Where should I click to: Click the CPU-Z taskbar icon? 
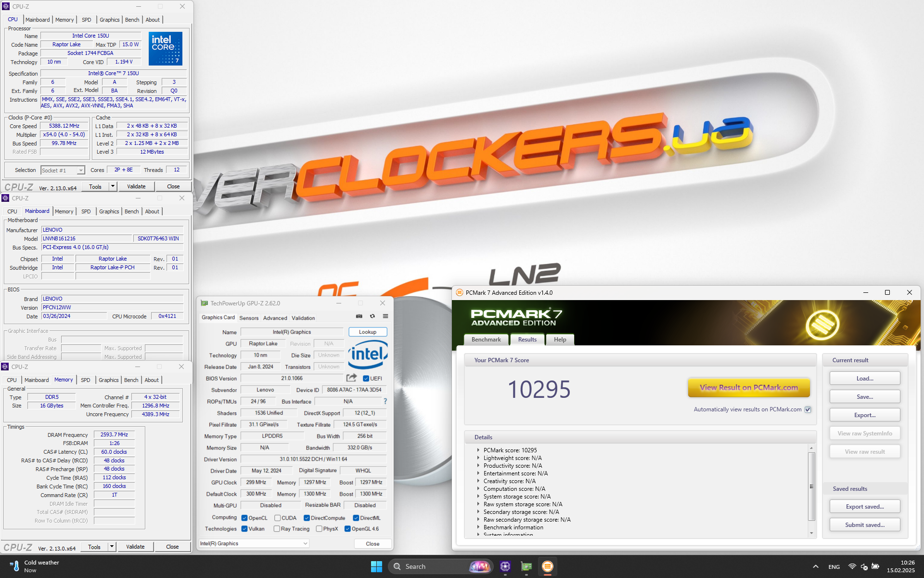click(x=505, y=566)
